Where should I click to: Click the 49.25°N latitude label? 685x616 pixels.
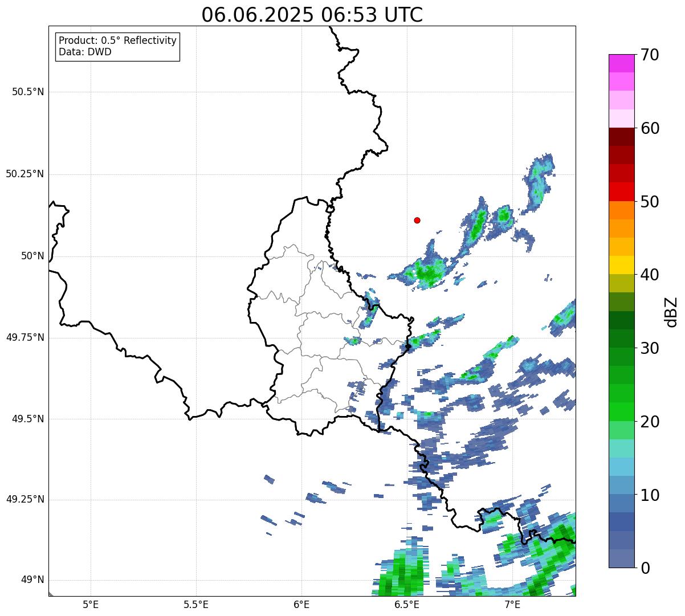[x=25, y=499]
